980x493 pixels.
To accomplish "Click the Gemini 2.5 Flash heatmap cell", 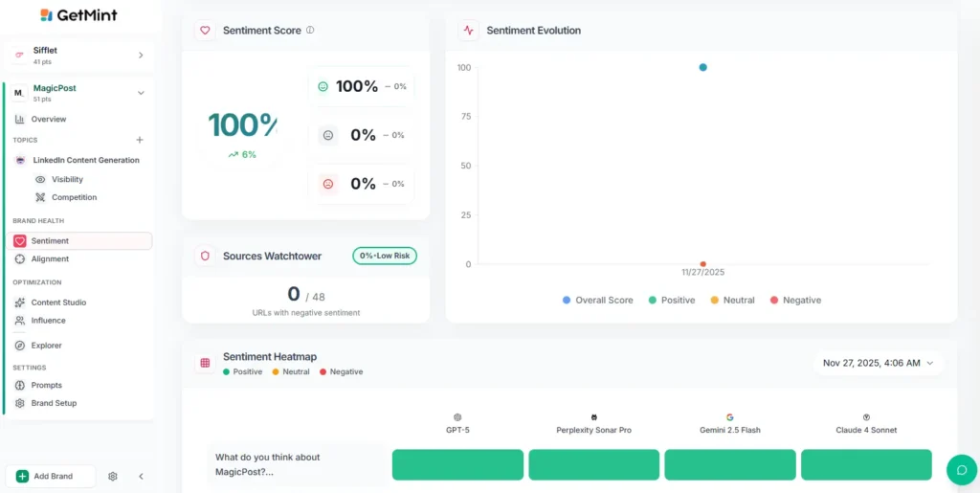I will (x=730, y=465).
